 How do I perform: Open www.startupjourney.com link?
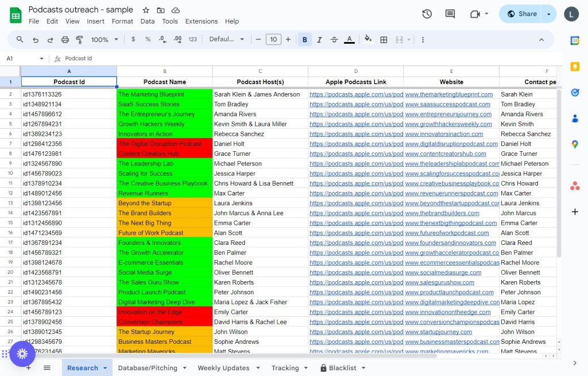[438, 332]
